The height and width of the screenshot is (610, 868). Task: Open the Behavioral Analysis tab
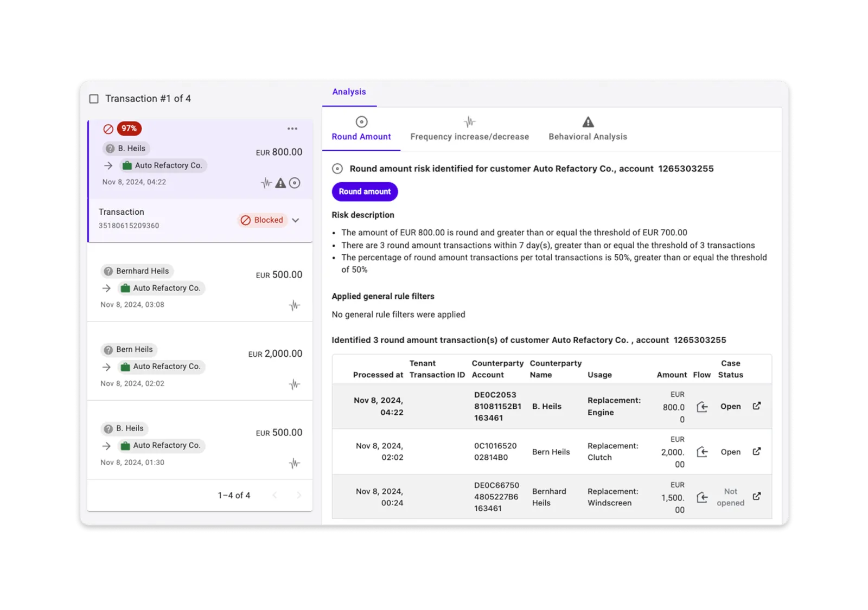tap(587, 129)
